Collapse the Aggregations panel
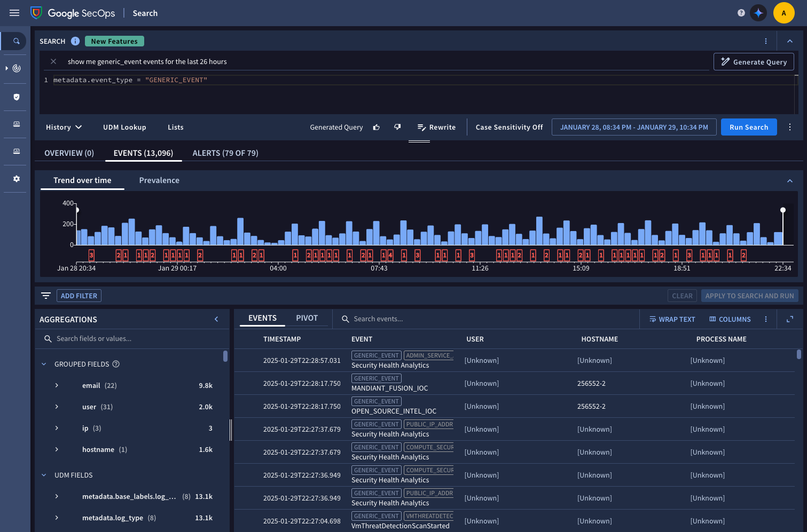This screenshot has width=807, height=532. tap(216, 319)
